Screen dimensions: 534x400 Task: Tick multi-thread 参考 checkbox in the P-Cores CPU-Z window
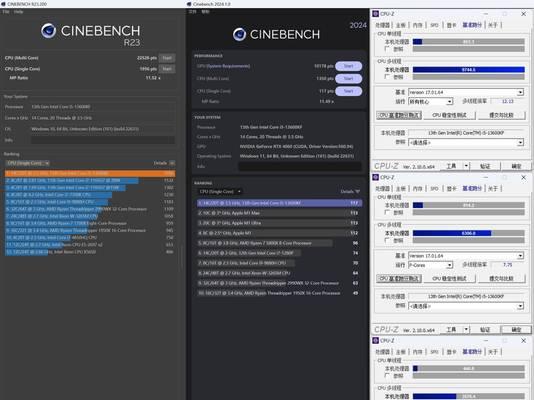[387, 240]
